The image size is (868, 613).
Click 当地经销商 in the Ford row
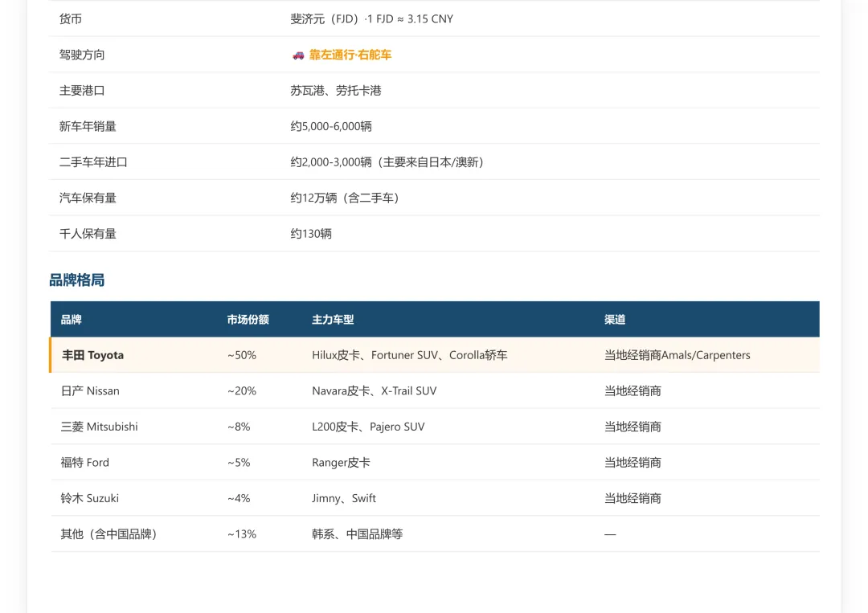(633, 463)
